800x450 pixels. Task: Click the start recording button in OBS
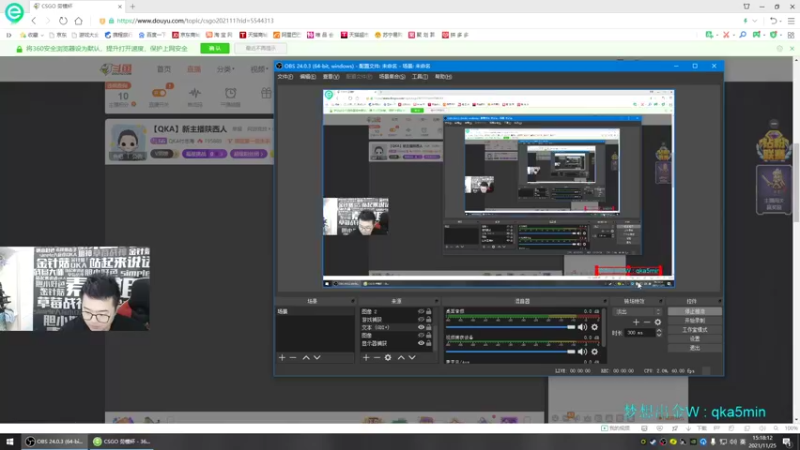click(x=695, y=320)
